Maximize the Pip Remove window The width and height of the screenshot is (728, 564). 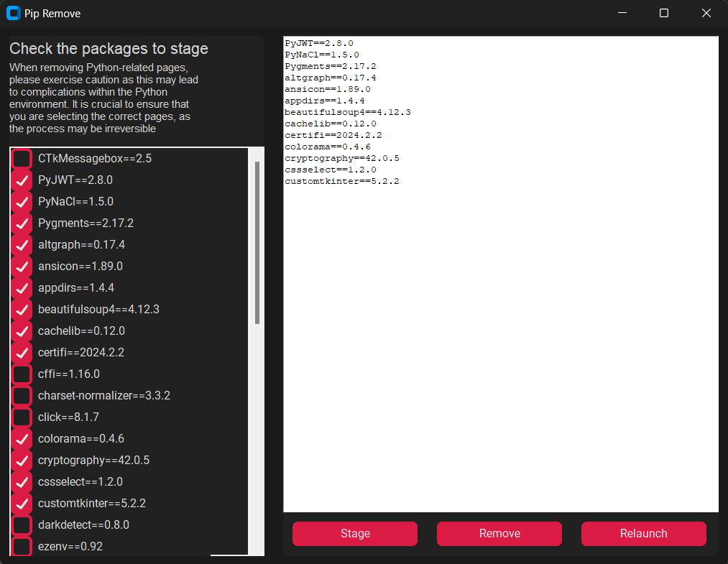tap(664, 13)
